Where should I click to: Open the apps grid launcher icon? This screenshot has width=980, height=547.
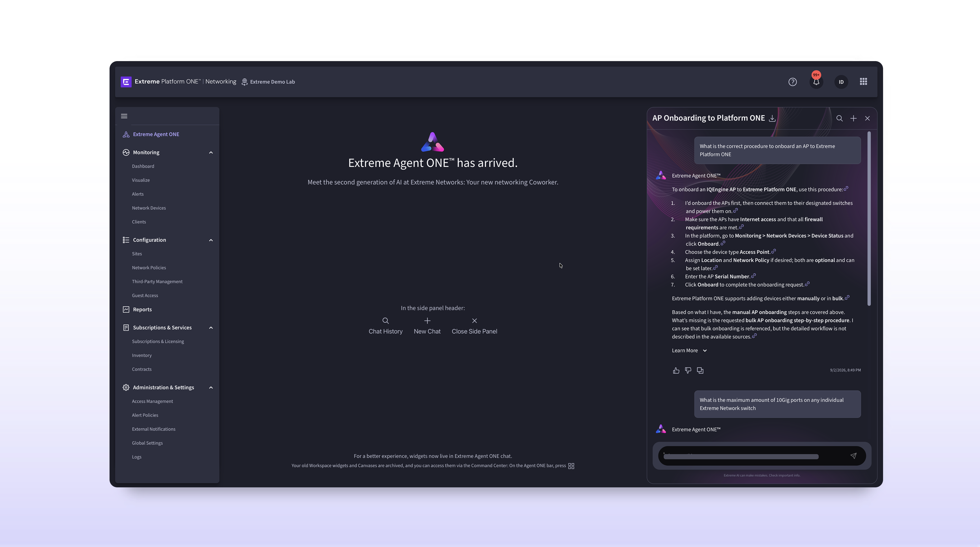(x=863, y=81)
